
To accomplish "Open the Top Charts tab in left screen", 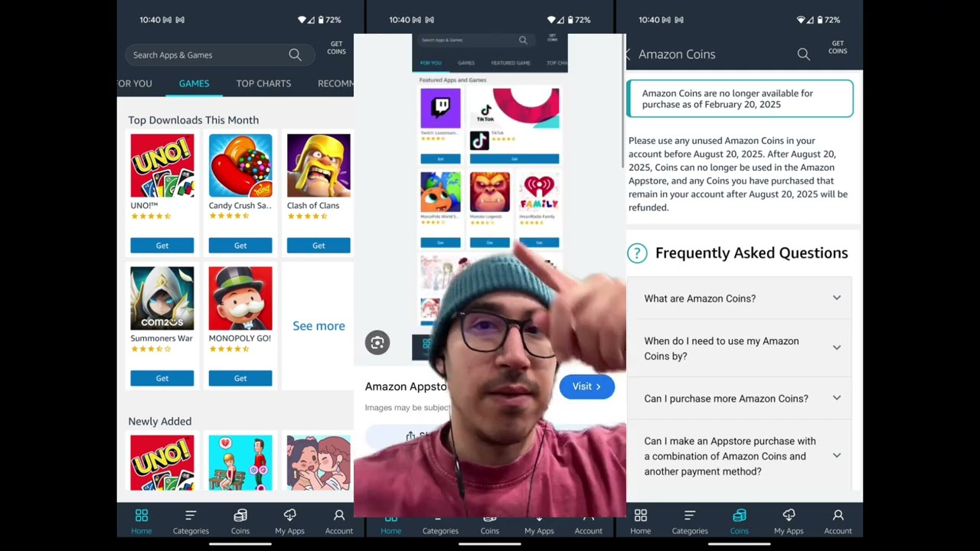I will pyautogui.click(x=263, y=83).
